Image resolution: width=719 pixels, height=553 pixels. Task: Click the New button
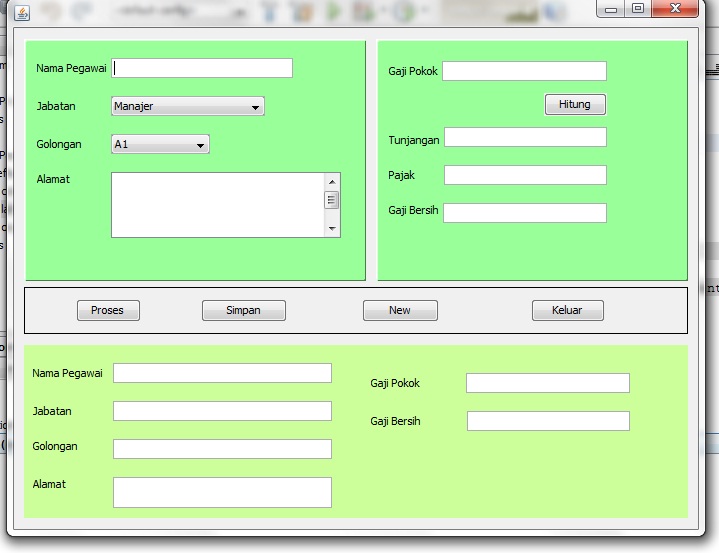400,310
